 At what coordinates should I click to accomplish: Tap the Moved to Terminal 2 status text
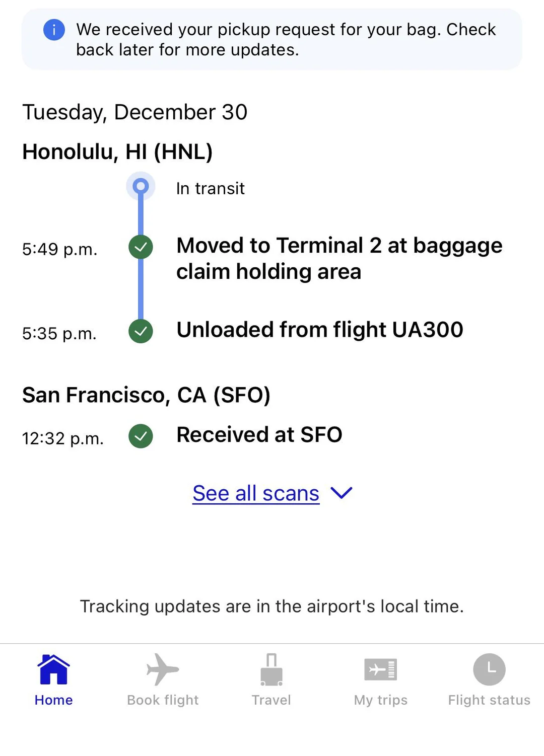click(x=339, y=258)
